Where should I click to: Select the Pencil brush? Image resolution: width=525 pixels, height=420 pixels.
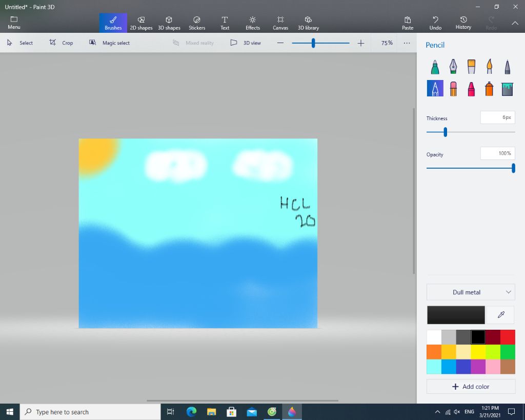tap(435, 88)
